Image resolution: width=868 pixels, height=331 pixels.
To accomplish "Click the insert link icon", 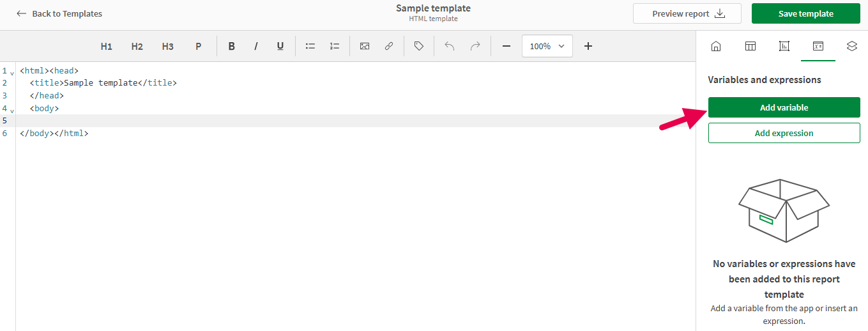I will tap(388, 46).
